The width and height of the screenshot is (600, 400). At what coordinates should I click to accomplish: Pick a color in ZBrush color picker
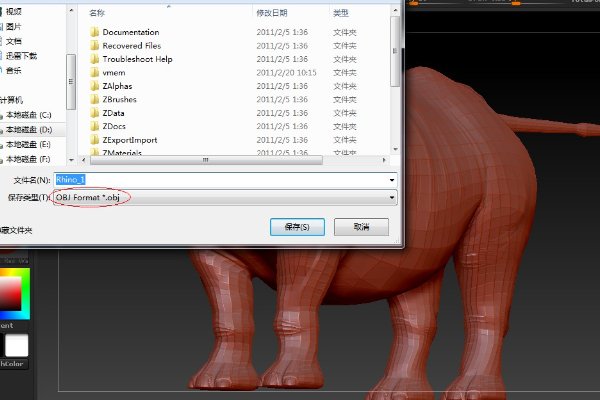(10, 291)
